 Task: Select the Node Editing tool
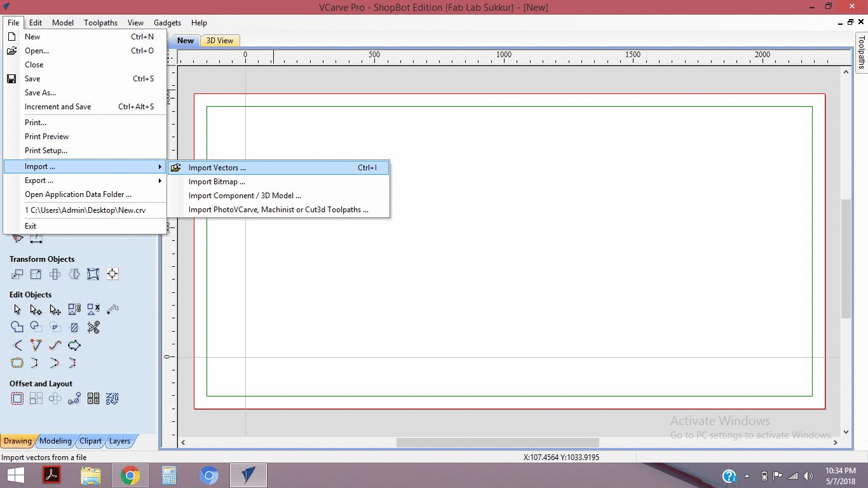tap(36, 310)
